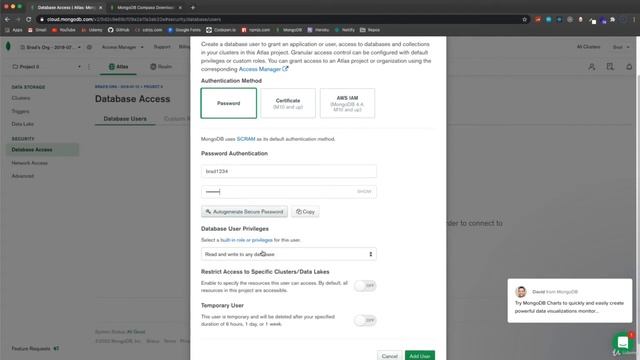640x360 pixels.
Task: Open the GitHub bookmark
Action: click(x=118, y=30)
